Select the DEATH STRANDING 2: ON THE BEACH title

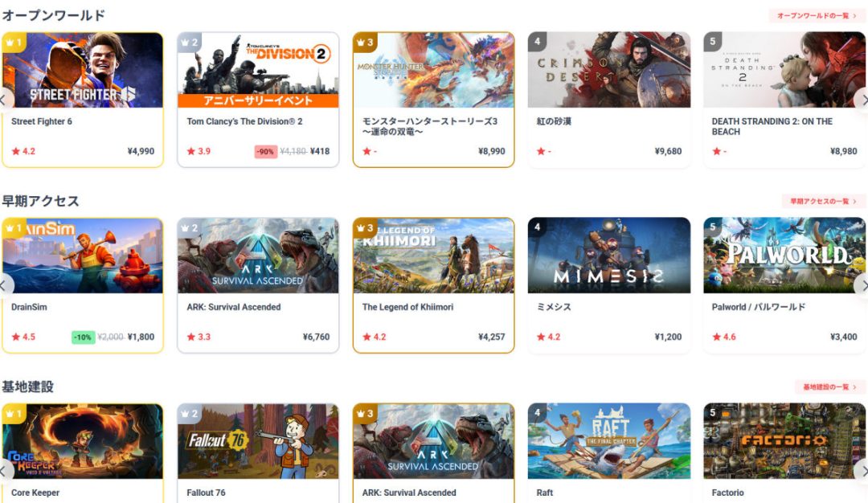click(772, 126)
